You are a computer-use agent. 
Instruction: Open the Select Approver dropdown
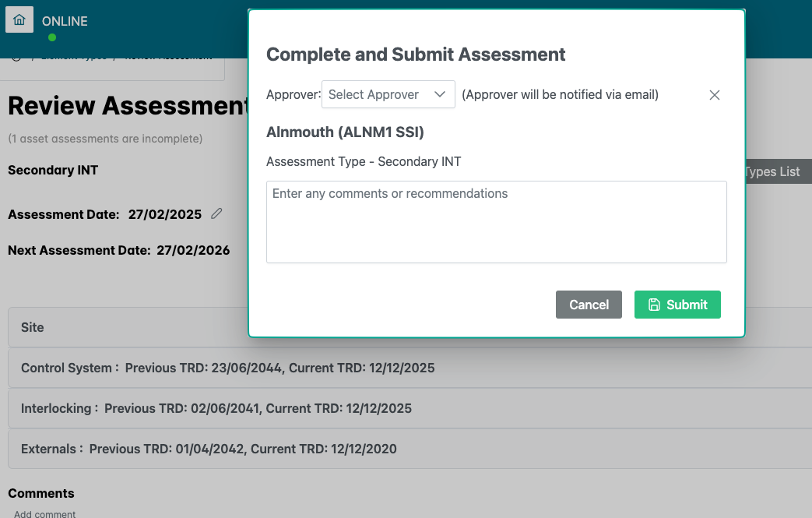coord(388,94)
